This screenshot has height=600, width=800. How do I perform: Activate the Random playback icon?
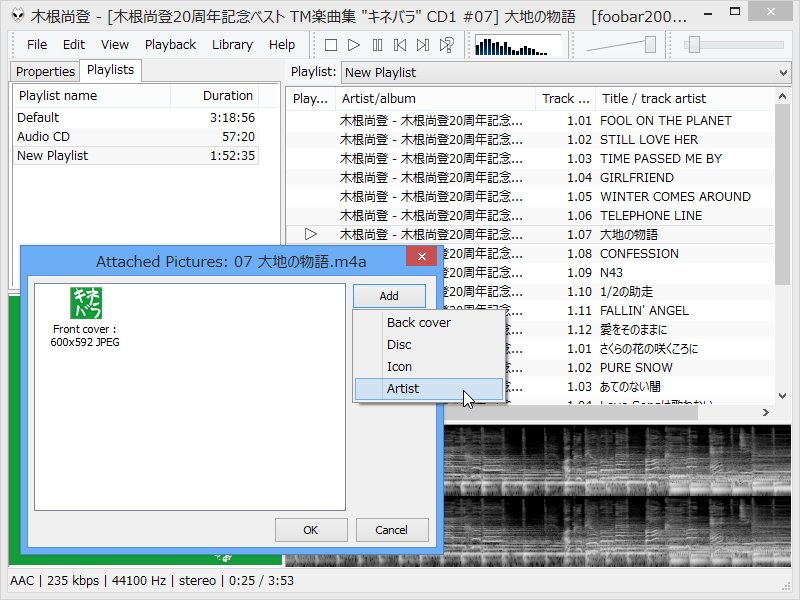point(445,44)
